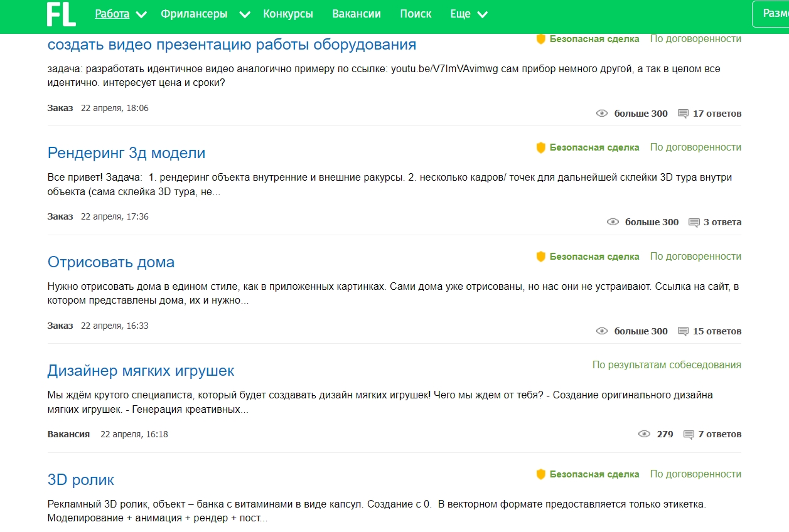Expand the Еще dropdown arrow
The height and width of the screenshot is (532, 789).
[482, 14]
